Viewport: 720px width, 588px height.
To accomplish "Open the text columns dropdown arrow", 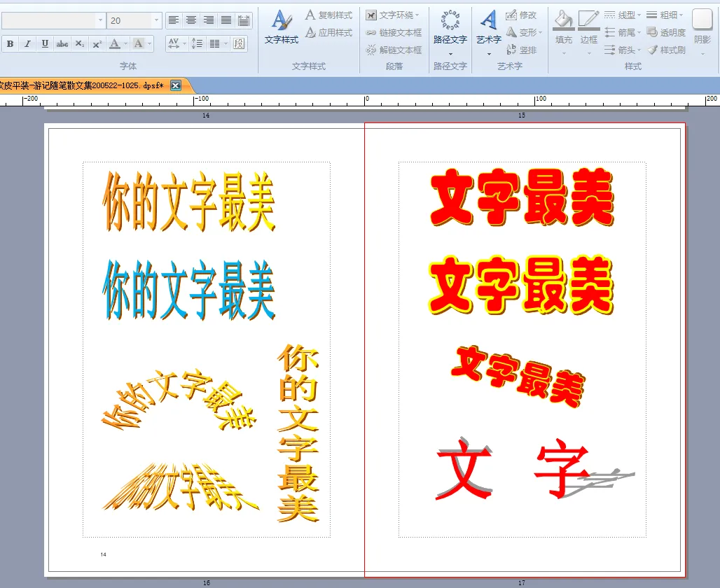I will click(x=226, y=44).
